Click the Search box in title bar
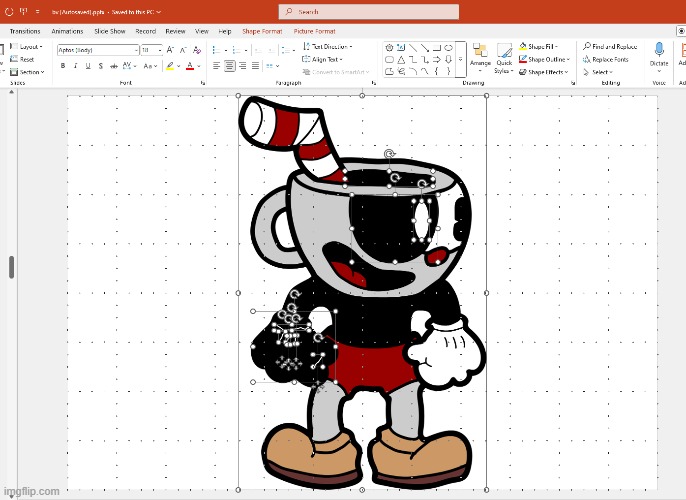Image resolution: width=686 pixels, height=500 pixels. tap(369, 12)
